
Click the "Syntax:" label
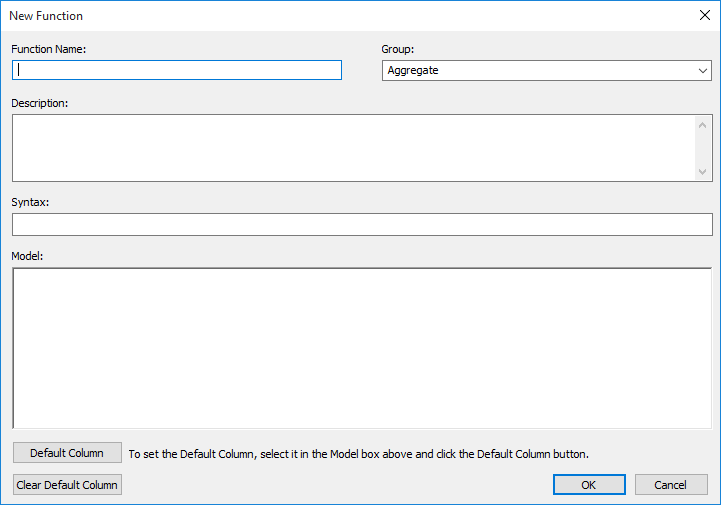[31, 202]
